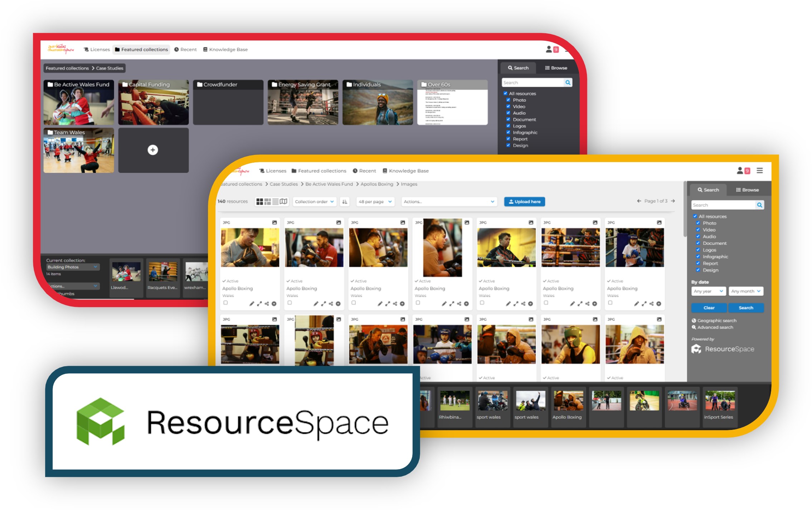Viewport: 812px width, 510px height.
Task: Go to next page arrow
Action: pyautogui.click(x=673, y=201)
